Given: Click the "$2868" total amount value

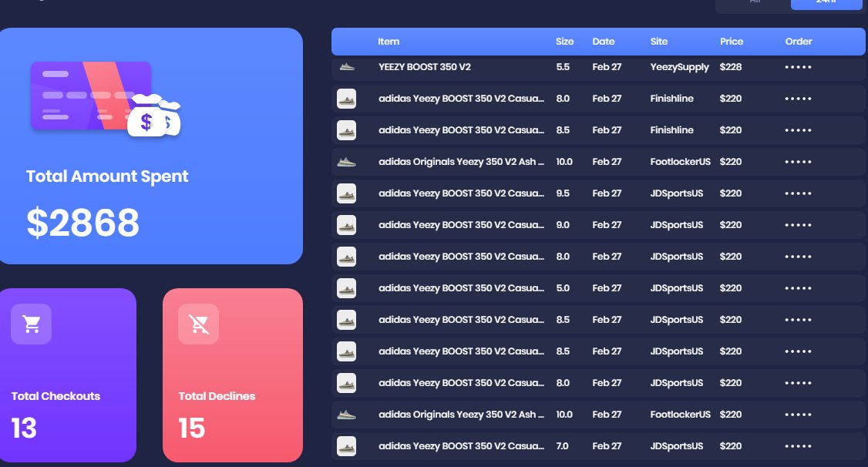Looking at the screenshot, I should (82, 223).
